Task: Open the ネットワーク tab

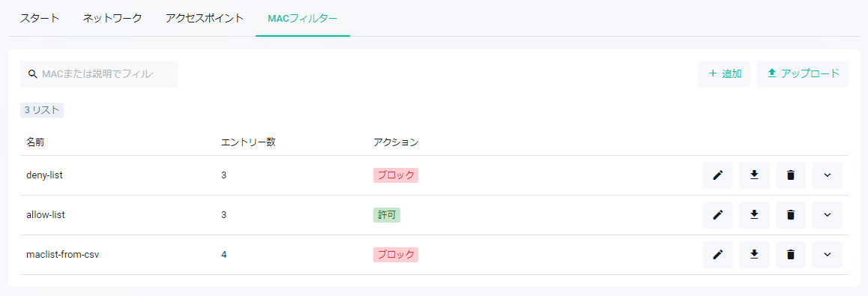Action: [112, 18]
